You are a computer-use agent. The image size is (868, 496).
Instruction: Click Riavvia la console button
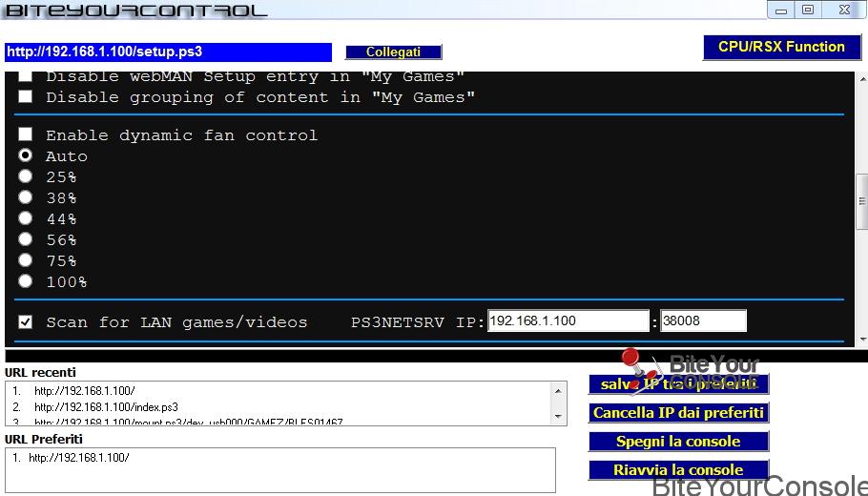679,470
